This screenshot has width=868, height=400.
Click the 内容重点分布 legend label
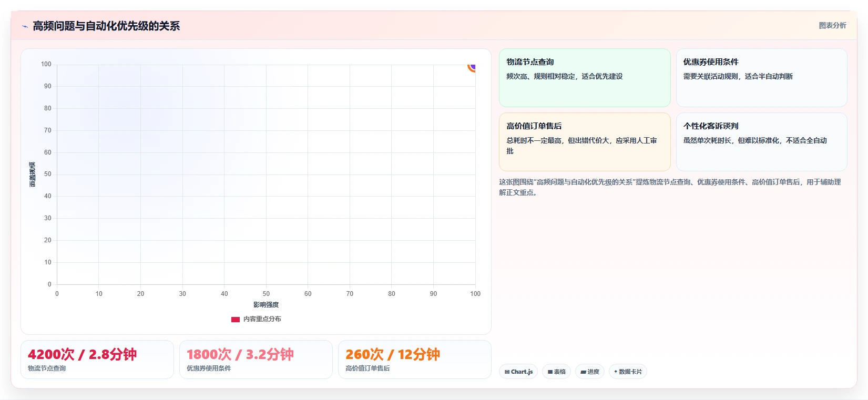pos(262,319)
